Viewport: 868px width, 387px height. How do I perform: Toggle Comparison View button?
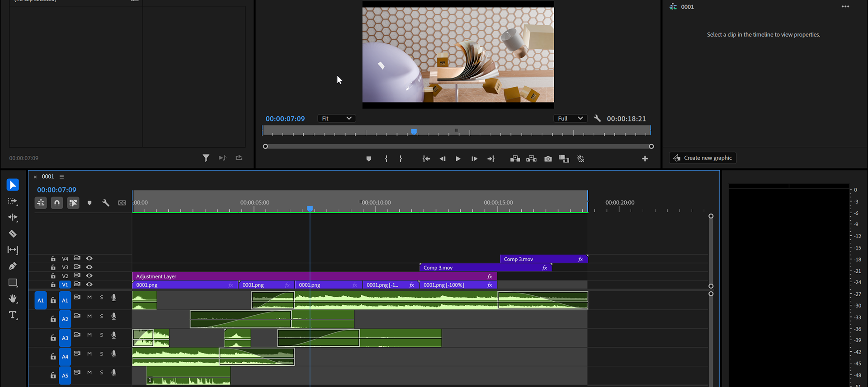click(564, 159)
